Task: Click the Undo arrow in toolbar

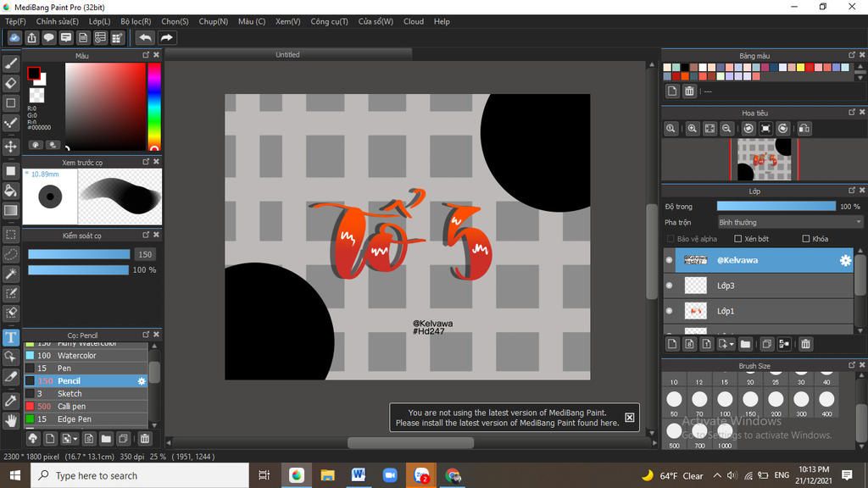Action: (145, 37)
